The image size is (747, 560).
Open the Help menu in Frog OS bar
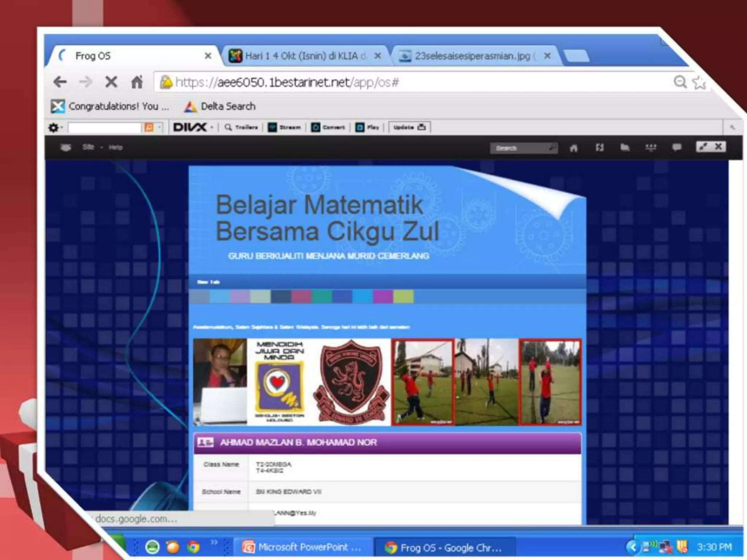(115, 147)
